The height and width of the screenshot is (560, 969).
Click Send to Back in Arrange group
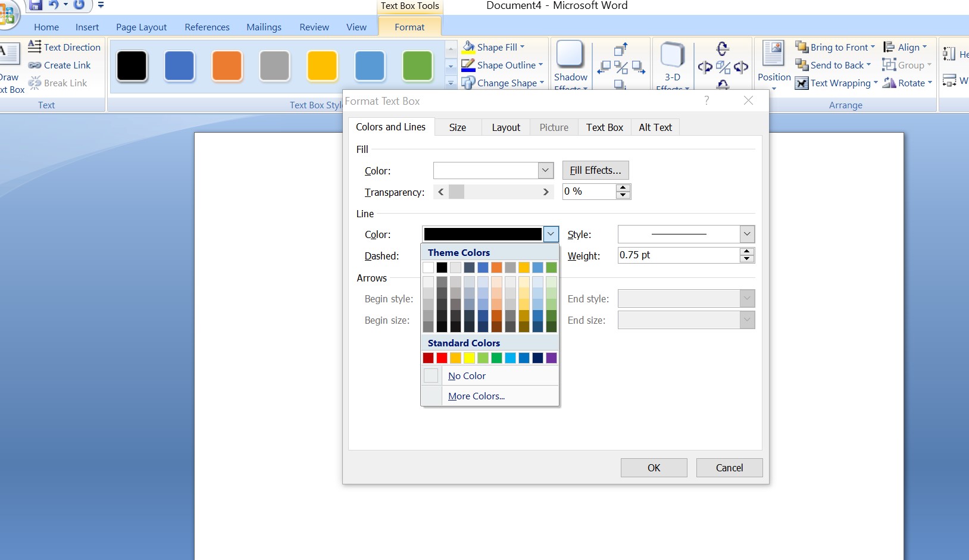click(833, 65)
